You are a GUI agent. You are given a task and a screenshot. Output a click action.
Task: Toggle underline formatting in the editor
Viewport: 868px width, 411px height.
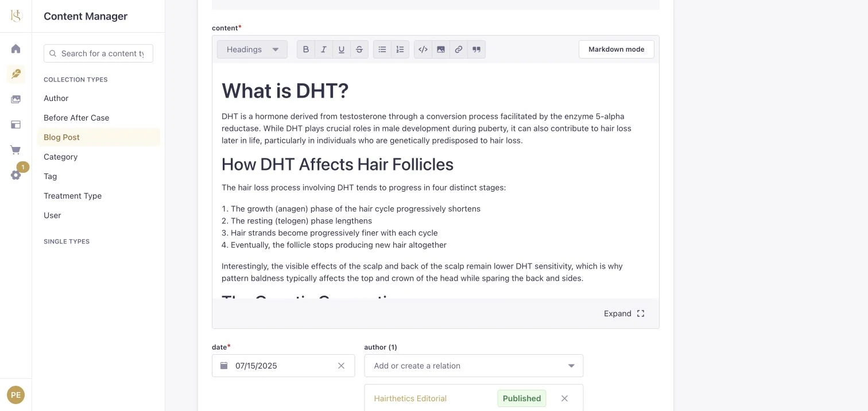[x=342, y=49]
